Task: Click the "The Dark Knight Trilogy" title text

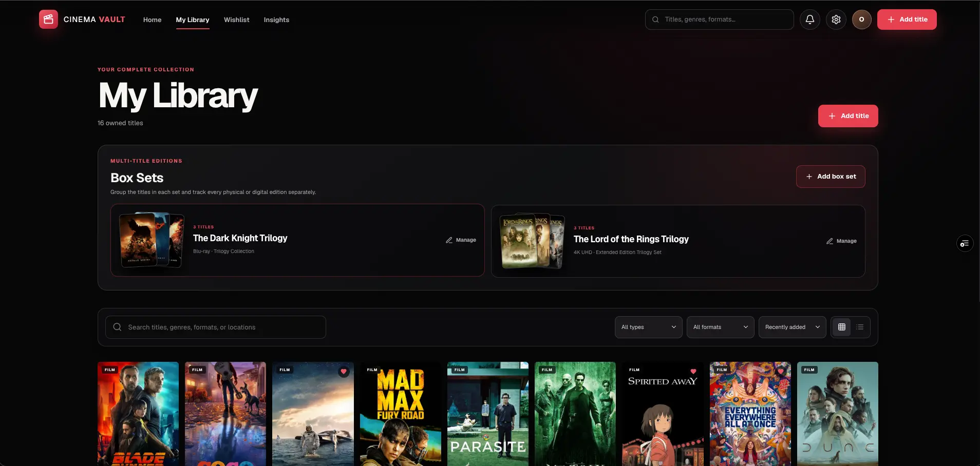Action: tap(240, 238)
